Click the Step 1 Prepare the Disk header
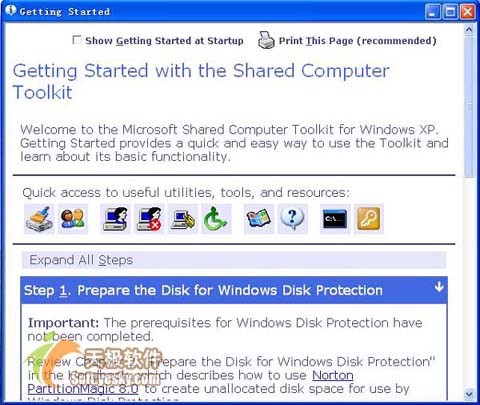 pyautogui.click(x=234, y=290)
